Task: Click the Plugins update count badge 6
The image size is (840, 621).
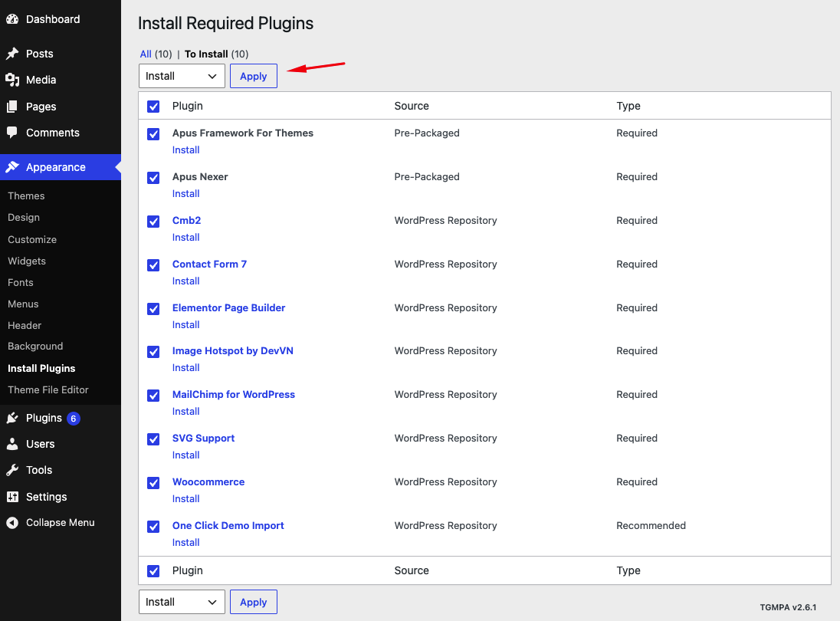Action: (74, 419)
